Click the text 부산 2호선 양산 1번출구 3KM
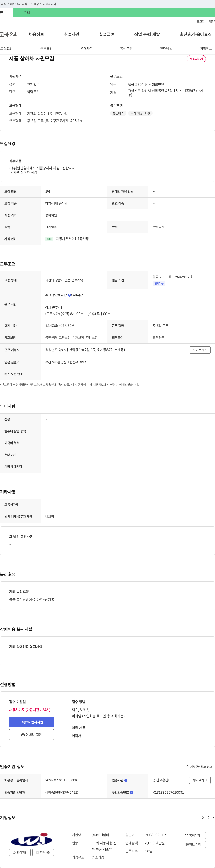This screenshot has width=215, height=868. click(x=66, y=362)
